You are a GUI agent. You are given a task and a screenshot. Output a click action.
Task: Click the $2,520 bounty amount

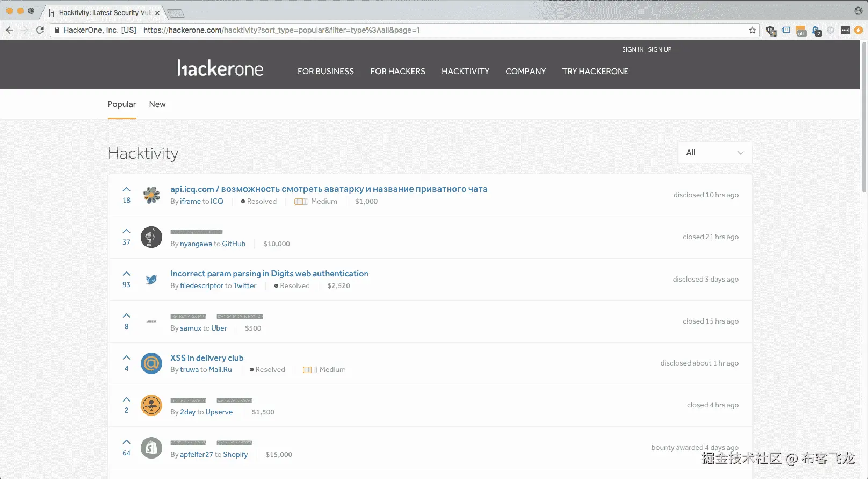click(338, 286)
